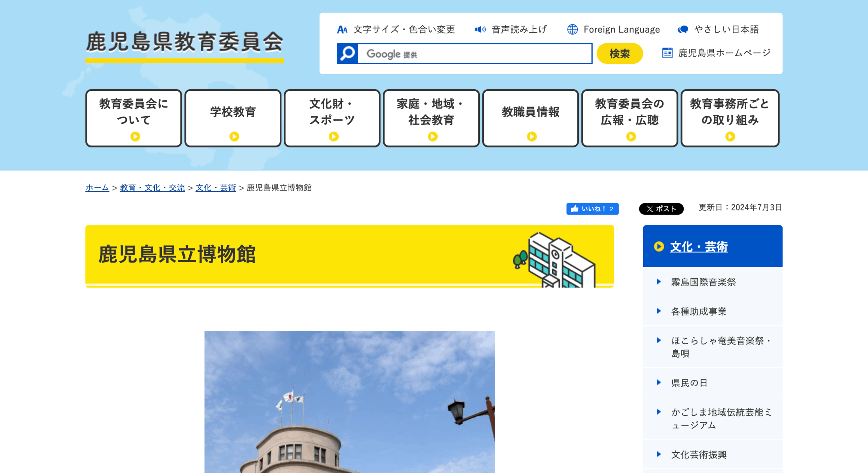Click yellow arrow icon under 学校教育

tap(234, 137)
